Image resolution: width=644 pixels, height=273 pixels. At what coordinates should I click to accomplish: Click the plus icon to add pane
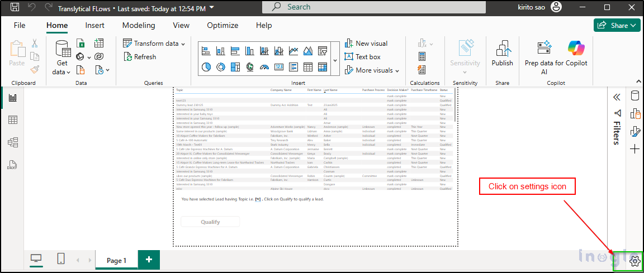(x=634, y=149)
